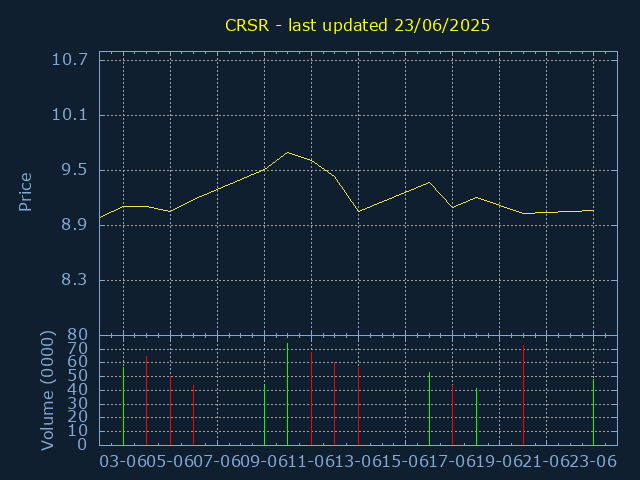Click the 0 volume tick label
Viewport: 640px width, 480px height.
tap(82, 444)
